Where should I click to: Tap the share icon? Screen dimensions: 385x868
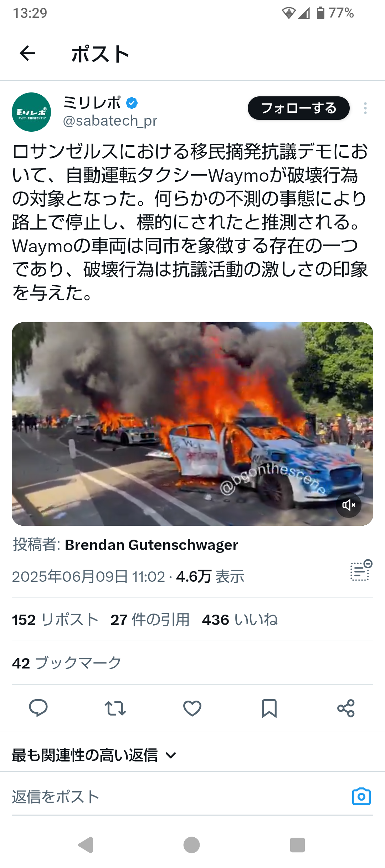coord(346,708)
